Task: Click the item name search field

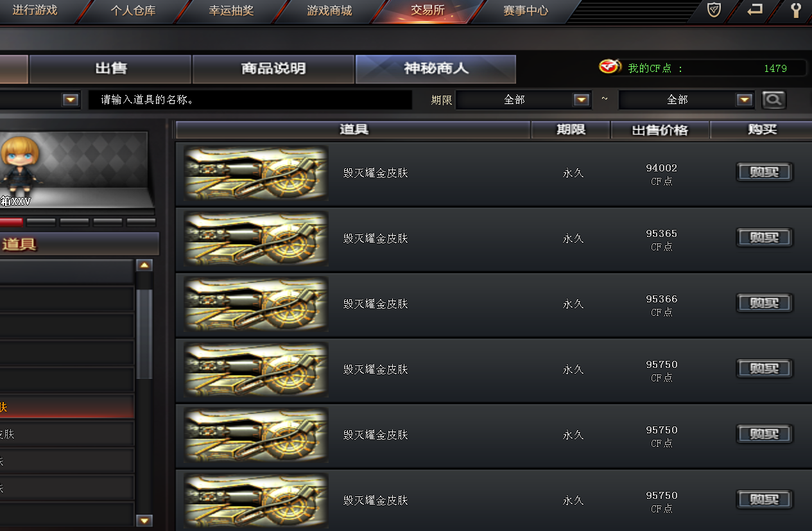Action: [x=250, y=100]
